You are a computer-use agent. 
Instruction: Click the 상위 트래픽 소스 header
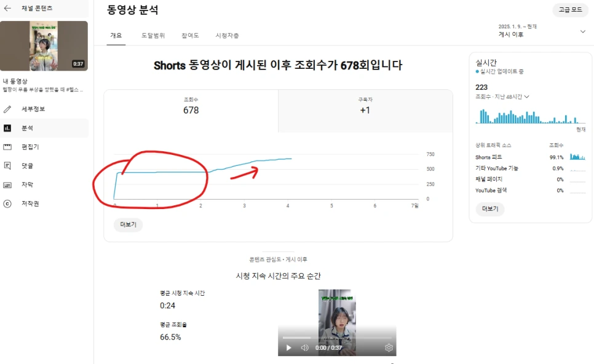click(x=493, y=145)
